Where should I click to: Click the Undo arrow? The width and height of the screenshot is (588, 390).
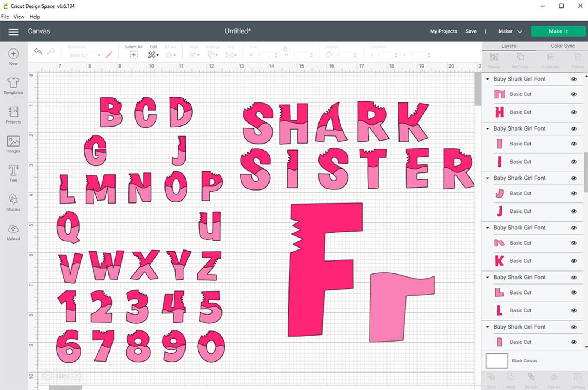[x=38, y=51]
